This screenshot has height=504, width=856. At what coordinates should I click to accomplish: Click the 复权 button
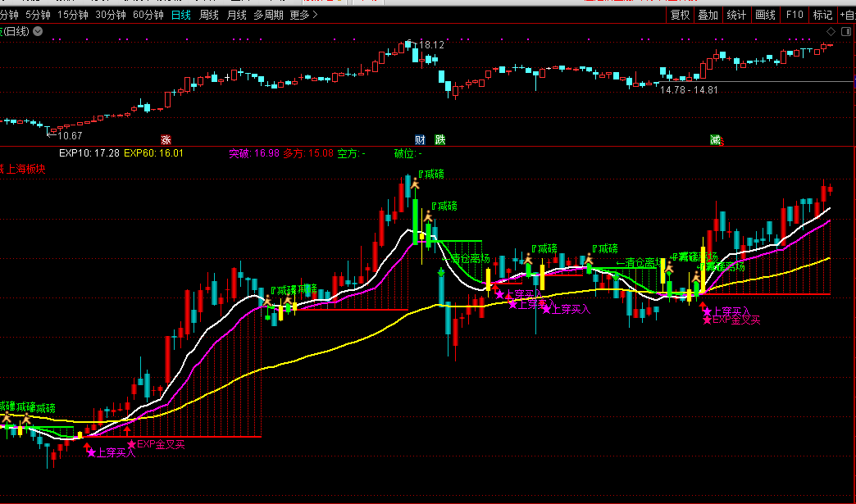click(680, 15)
